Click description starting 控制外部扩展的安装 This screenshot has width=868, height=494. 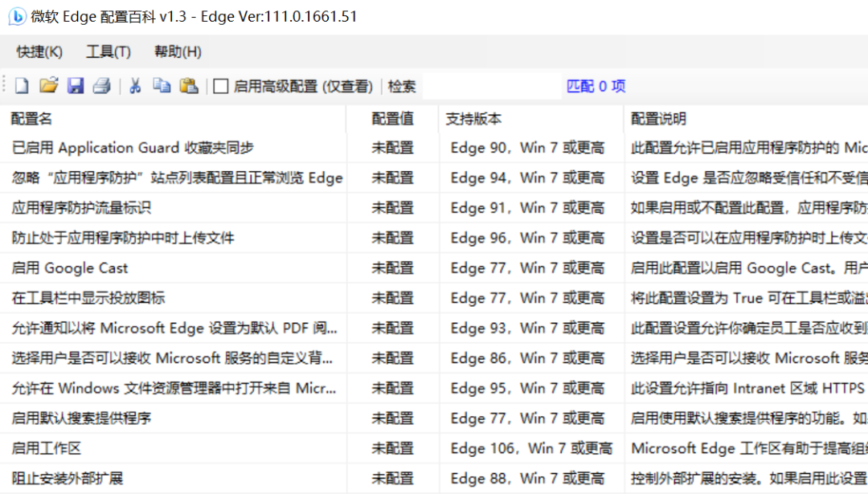[x=749, y=478]
